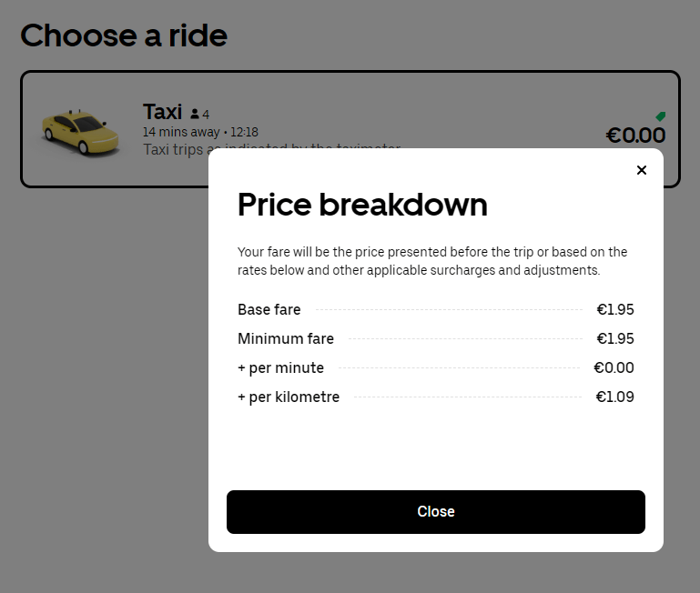Click the green promo tag icon
Image resolution: width=700 pixels, height=593 pixels.
click(x=661, y=116)
